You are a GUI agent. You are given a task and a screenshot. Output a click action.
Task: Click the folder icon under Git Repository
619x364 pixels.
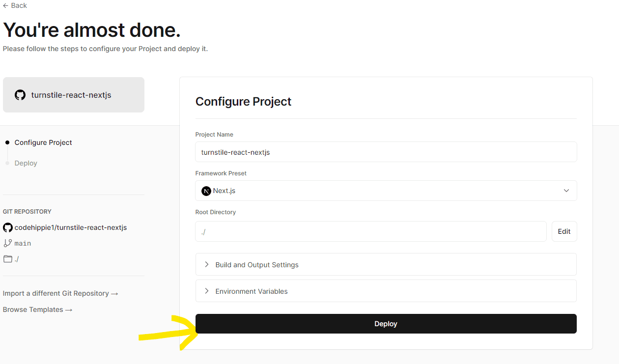point(8,259)
